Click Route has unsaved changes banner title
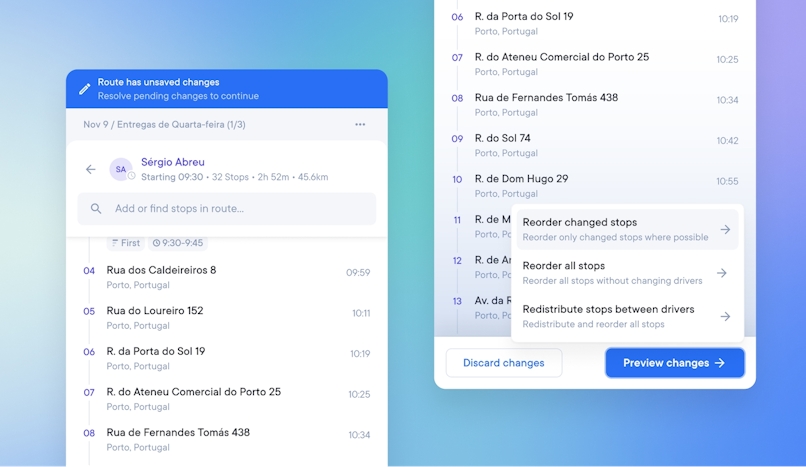Image resolution: width=806 pixels, height=467 pixels. 158,82
